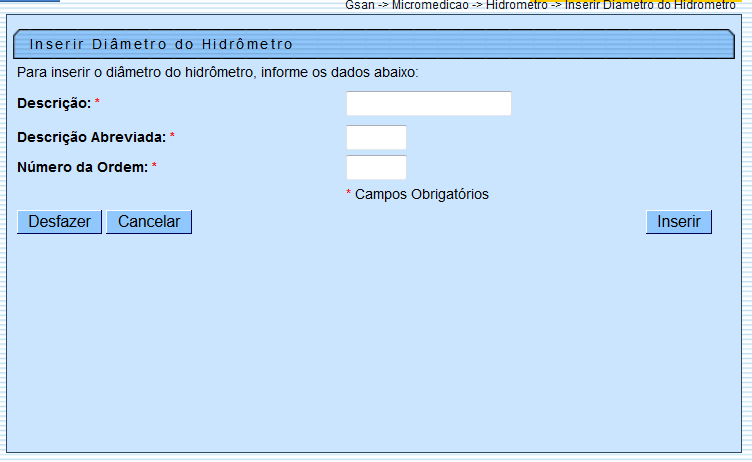This screenshot has height=462, width=752.
Task: Select the Número da Ordem field
Action: (x=376, y=167)
